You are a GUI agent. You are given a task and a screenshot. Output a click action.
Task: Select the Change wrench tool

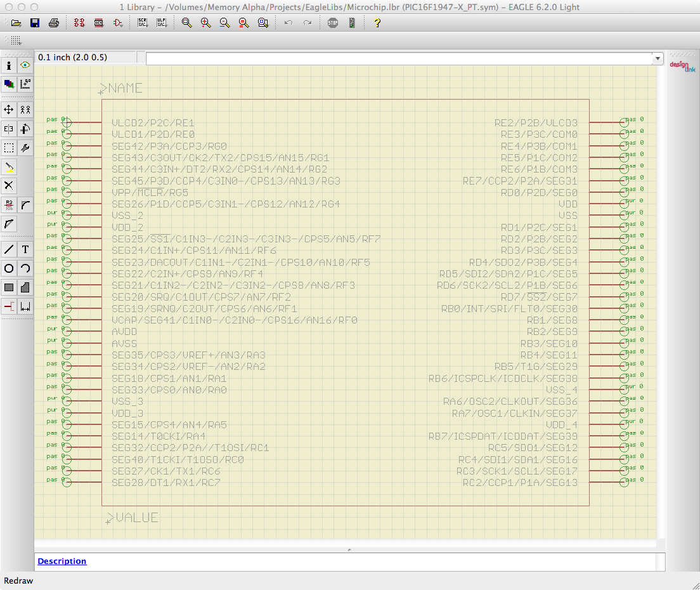25,148
